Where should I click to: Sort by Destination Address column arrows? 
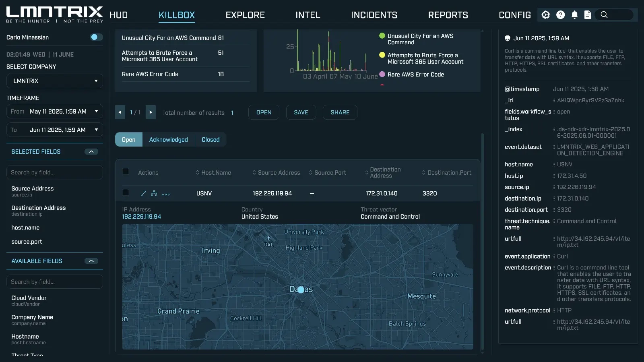367,173
